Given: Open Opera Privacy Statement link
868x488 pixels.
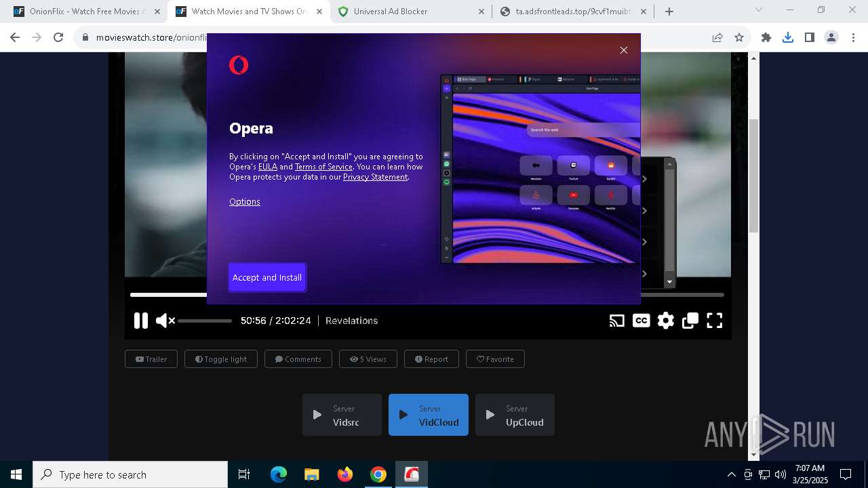Looking at the screenshot, I should 375,177.
